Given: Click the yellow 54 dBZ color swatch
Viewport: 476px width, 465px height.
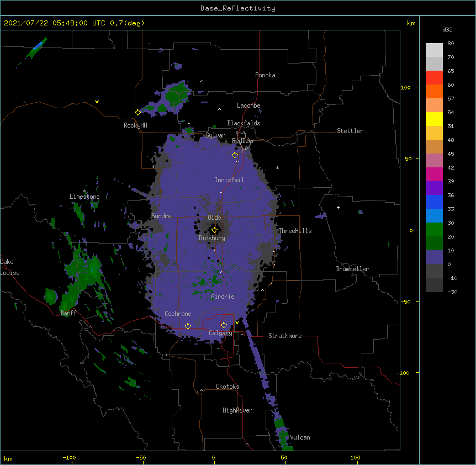Looking at the screenshot, I should (434, 119).
